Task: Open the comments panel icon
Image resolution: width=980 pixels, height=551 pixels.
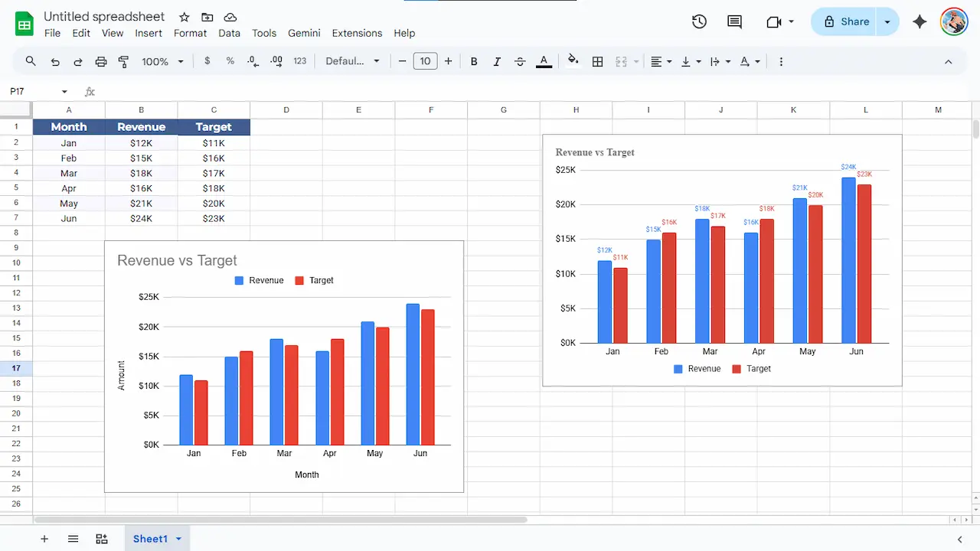Action: pos(734,21)
